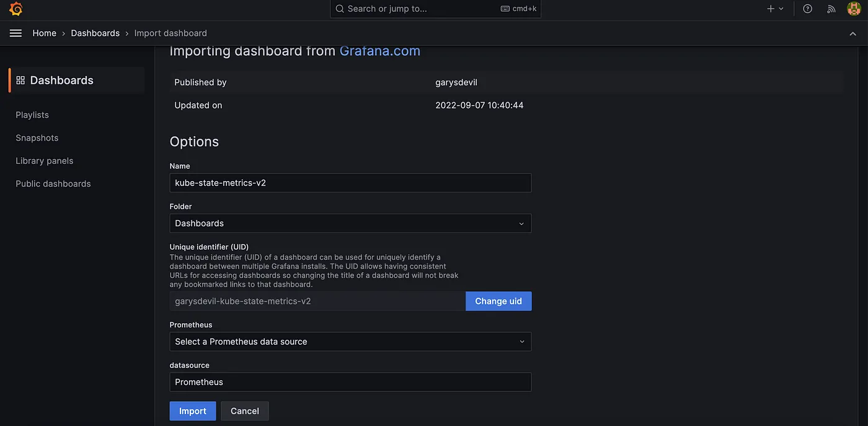This screenshot has height=426, width=868.
Task: Open the Prometheus data source dropdown
Action: pyautogui.click(x=350, y=342)
